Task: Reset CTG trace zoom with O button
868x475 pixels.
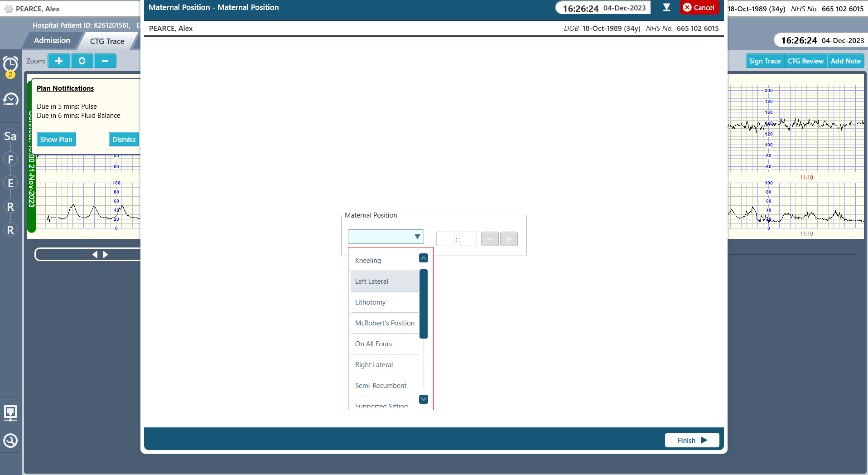Action: [x=82, y=61]
